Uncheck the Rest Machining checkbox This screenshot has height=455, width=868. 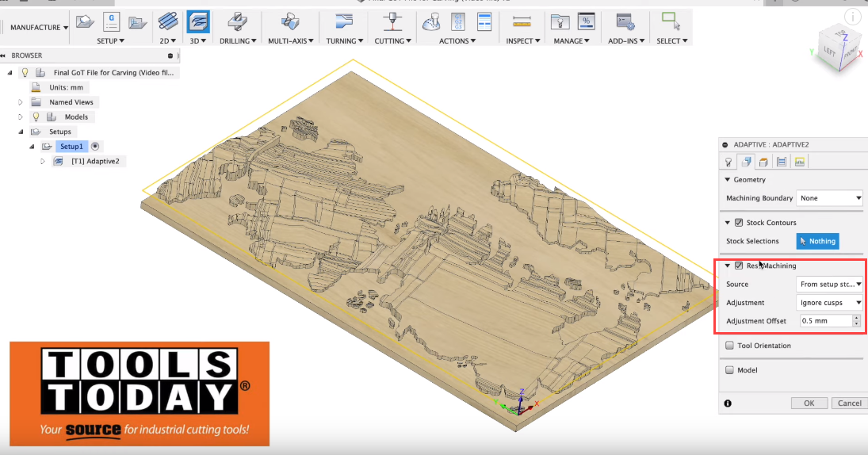pyautogui.click(x=739, y=266)
